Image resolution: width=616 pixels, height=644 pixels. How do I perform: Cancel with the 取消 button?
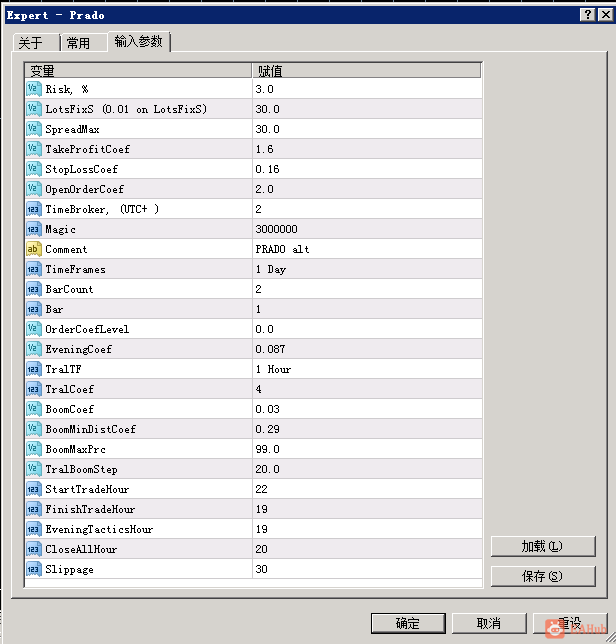coord(489,623)
